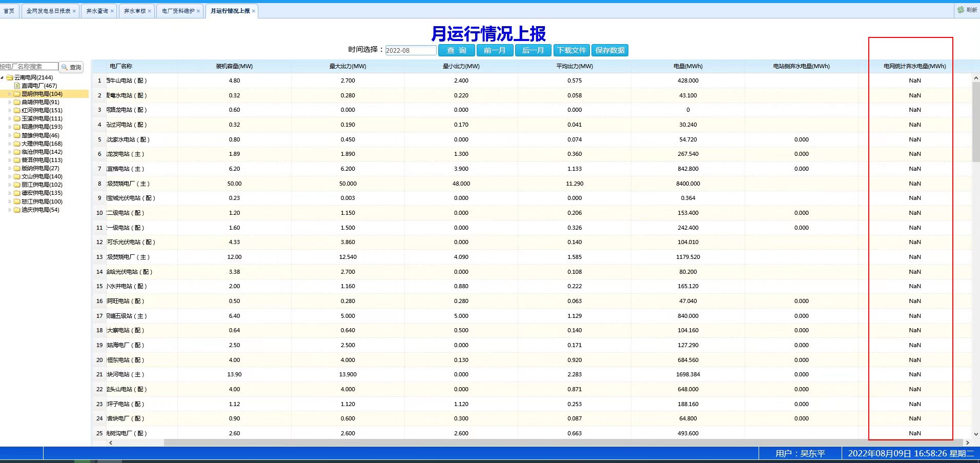Expand the 迪庆供电局 tree node

(x=10, y=210)
